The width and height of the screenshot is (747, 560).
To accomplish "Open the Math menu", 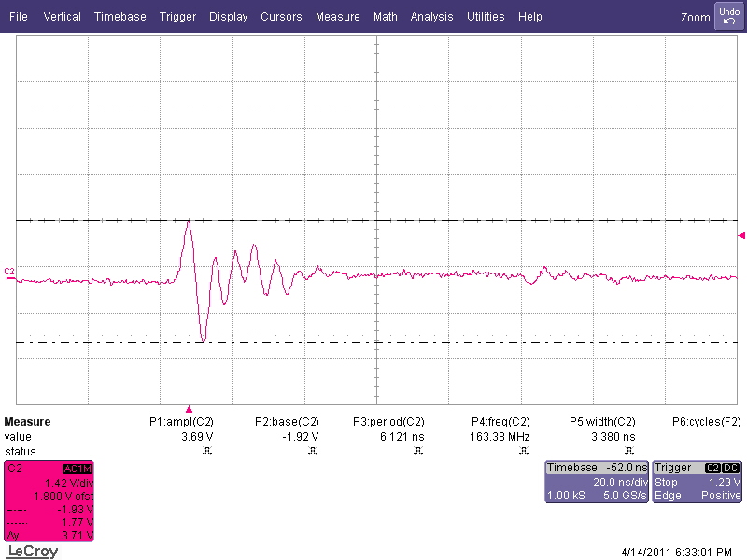I will point(386,17).
